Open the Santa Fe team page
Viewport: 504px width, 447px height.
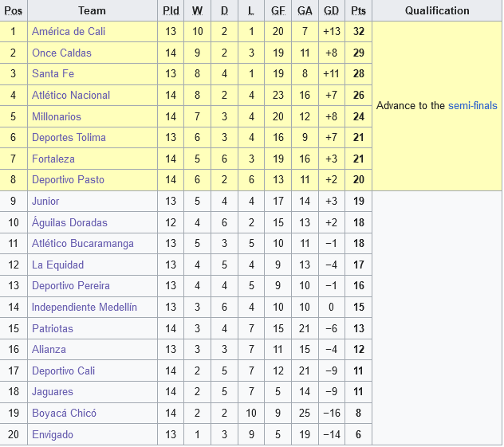coord(54,74)
